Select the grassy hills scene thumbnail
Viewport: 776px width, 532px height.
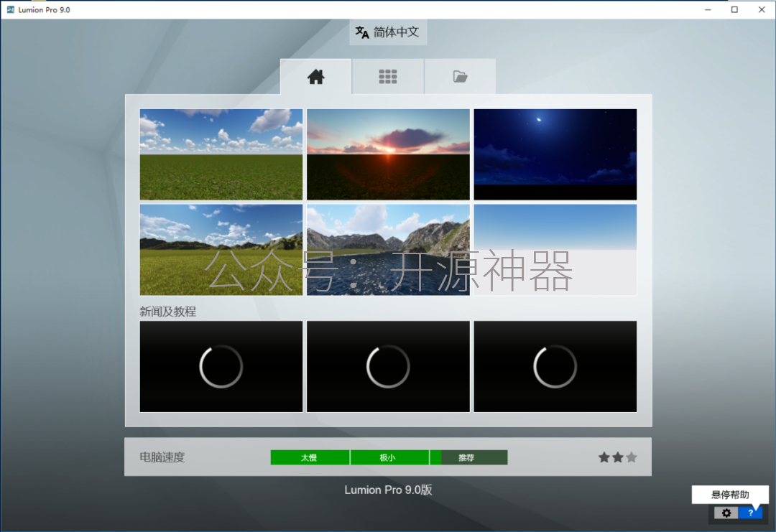point(221,250)
